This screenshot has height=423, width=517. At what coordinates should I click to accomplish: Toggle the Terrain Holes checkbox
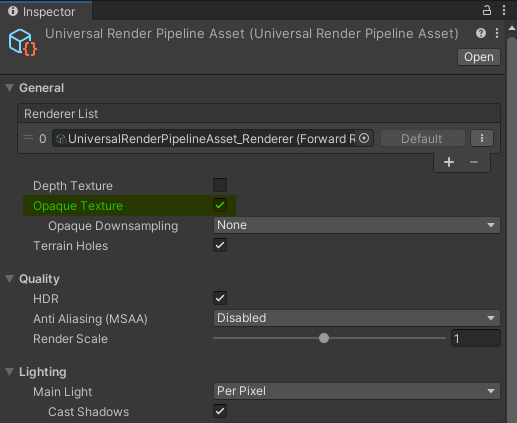[x=220, y=245]
